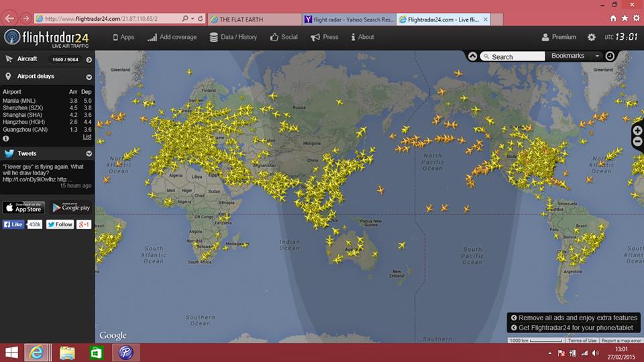644x362 pixels.
Task: Zoom out on the map with minus
Action: click(637, 142)
